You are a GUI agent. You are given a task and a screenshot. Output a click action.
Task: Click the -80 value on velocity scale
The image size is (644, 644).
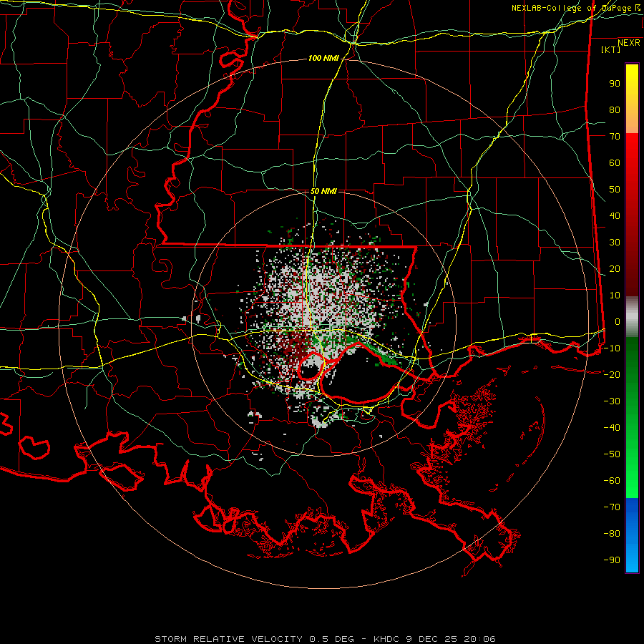tap(612, 534)
